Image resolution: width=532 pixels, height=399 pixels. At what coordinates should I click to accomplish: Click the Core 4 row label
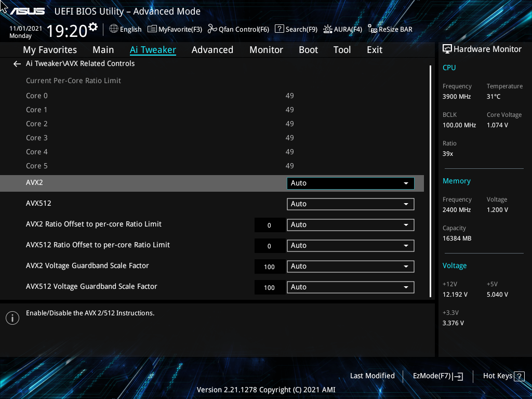point(37,152)
